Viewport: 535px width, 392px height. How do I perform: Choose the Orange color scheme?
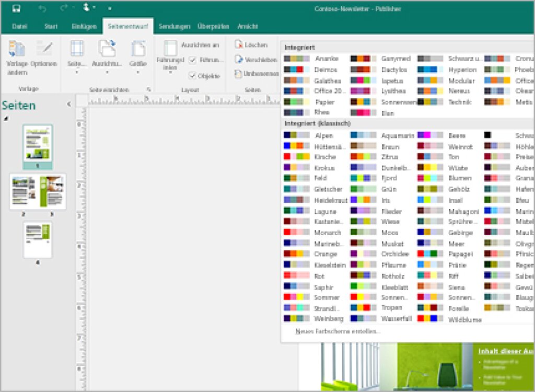(x=310, y=254)
